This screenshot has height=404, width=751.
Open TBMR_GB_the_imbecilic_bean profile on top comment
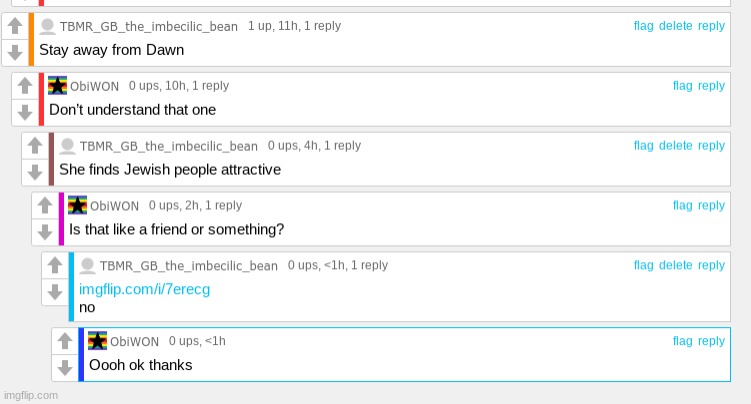(x=148, y=26)
